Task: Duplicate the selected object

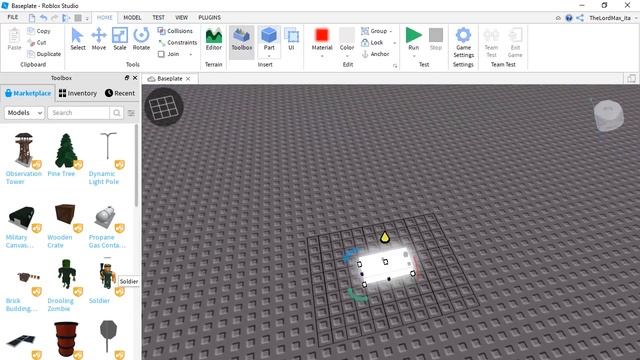Action: [44, 54]
